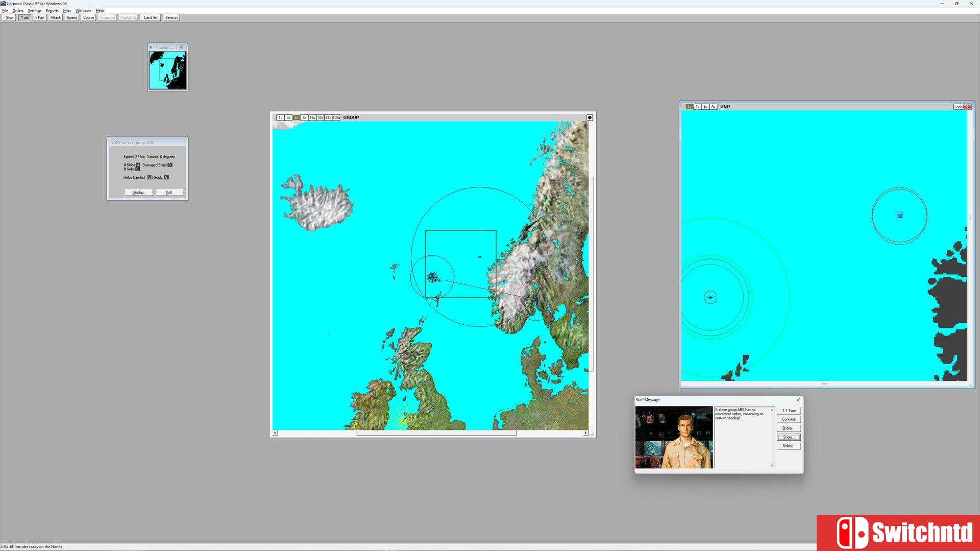
Task: Click the Course toolbar button
Action: pyautogui.click(x=88, y=17)
